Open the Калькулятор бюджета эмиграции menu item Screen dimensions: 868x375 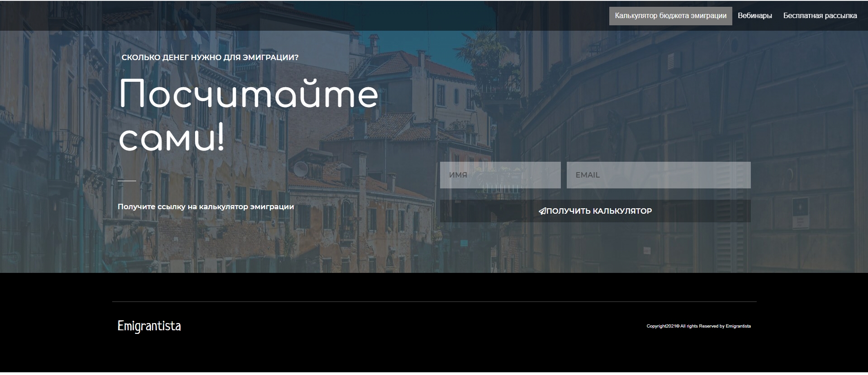[670, 16]
